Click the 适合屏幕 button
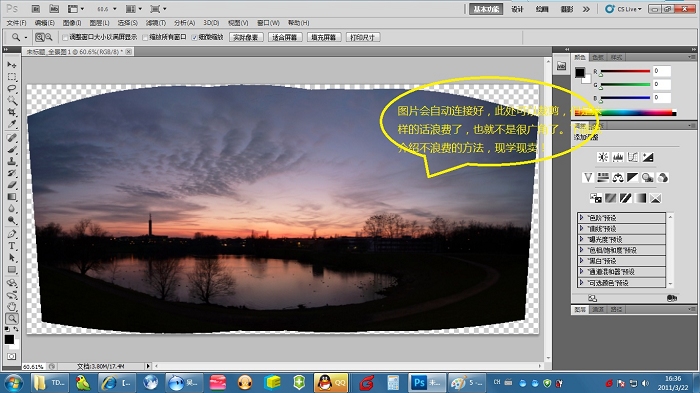Screen dimensions: 700x393 (x=285, y=38)
